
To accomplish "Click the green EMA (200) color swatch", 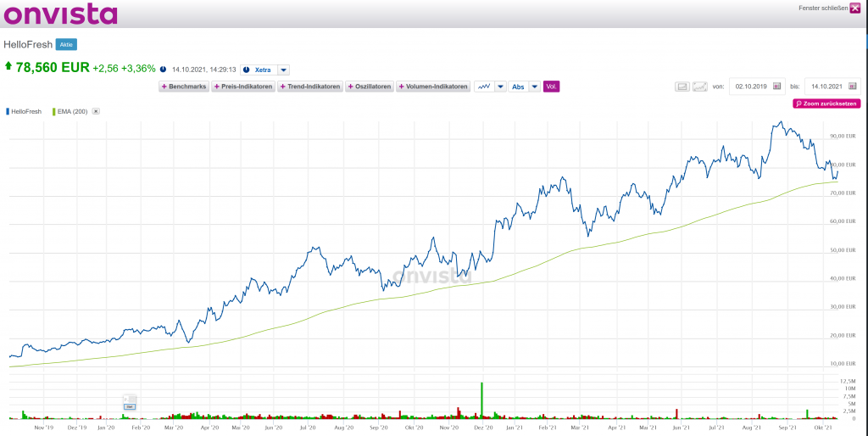I will pos(53,111).
